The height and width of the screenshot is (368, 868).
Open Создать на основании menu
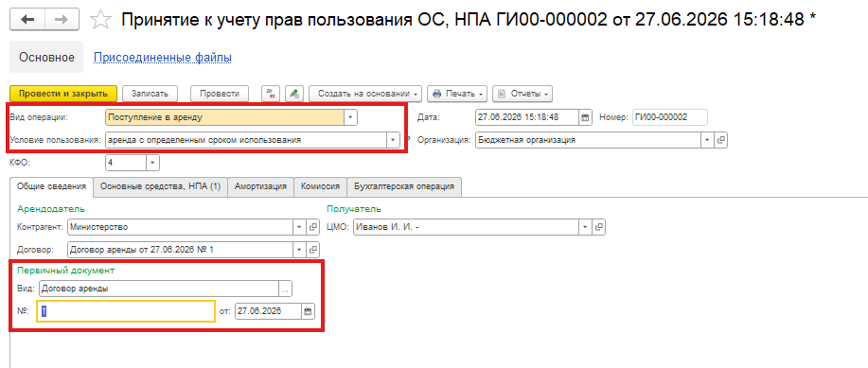366,94
